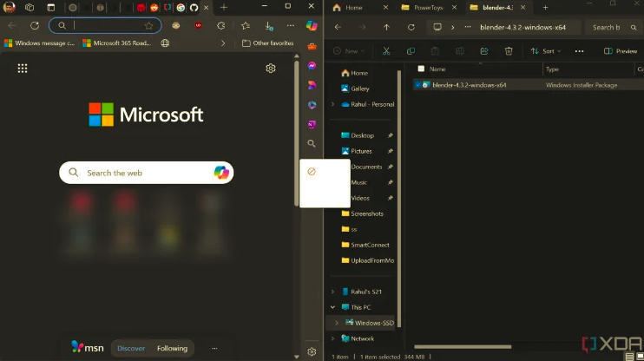This screenshot has width=644, height=361.
Task: Add a new File Explorer tab
Action: (x=545, y=8)
